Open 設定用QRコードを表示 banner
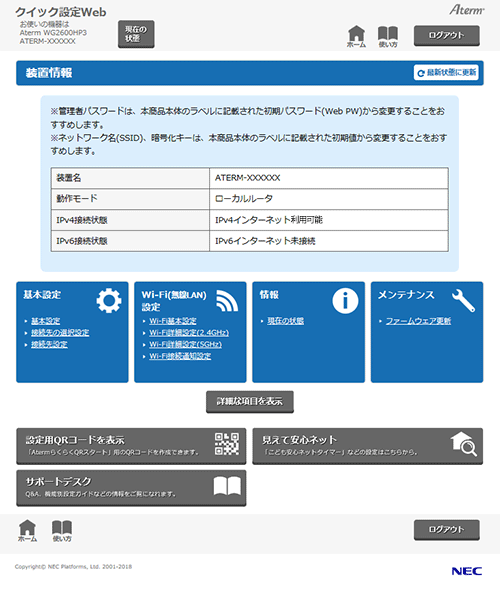This screenshot has height=594, width=500. (x=131, y=446)
